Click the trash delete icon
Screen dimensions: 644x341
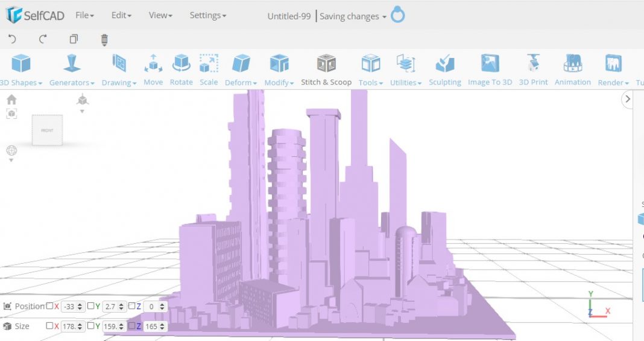coord(104,40)
